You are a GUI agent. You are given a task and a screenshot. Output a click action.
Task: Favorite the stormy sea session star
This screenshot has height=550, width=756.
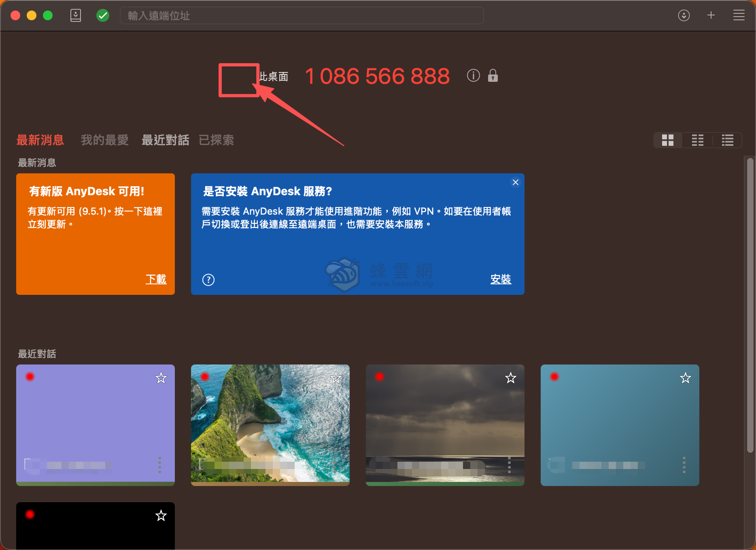[x=511, y=378]
